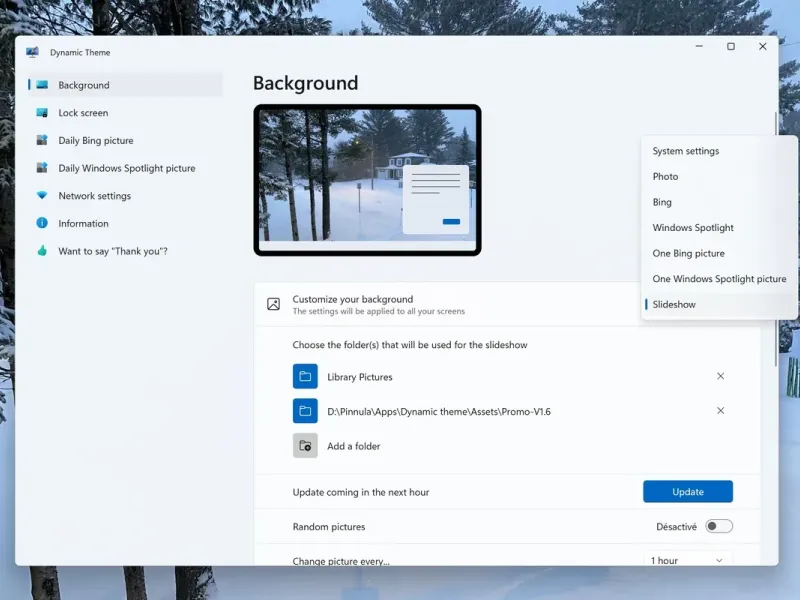The height and width of the screenshot is (600, 800).
Task: Click the Update coming in the next hour text
Action: pyautogui.click(x=361, y=492)
